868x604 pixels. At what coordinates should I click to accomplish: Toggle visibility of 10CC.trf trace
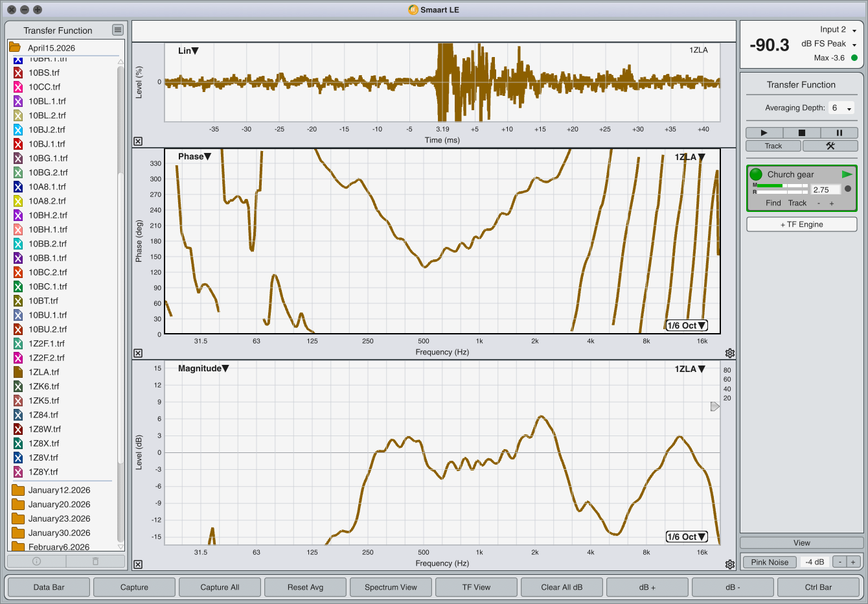click(18, 87)
